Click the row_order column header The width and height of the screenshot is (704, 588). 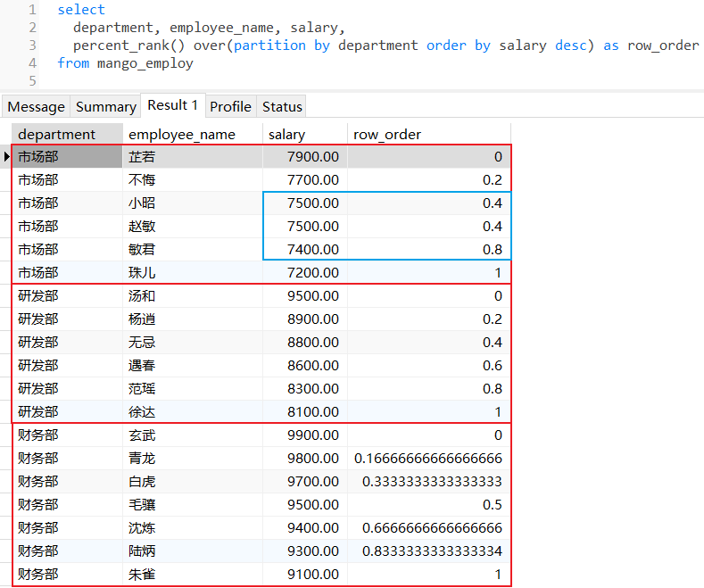429,134
